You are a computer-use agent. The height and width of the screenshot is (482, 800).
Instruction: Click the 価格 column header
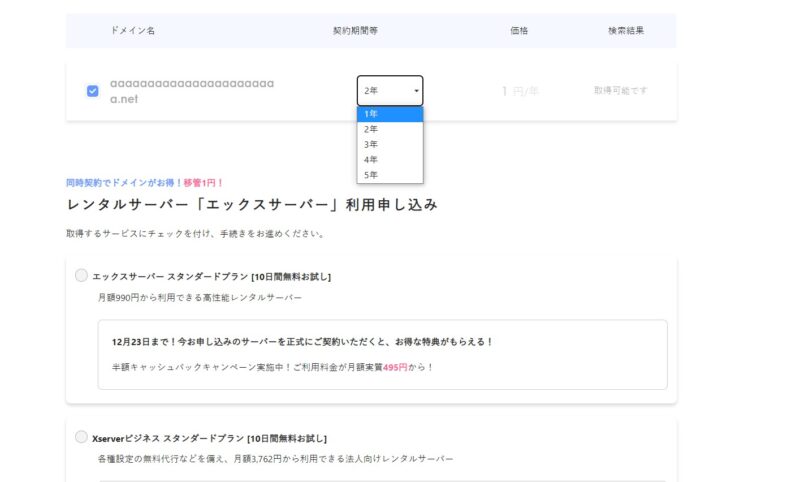coord(519,31)
